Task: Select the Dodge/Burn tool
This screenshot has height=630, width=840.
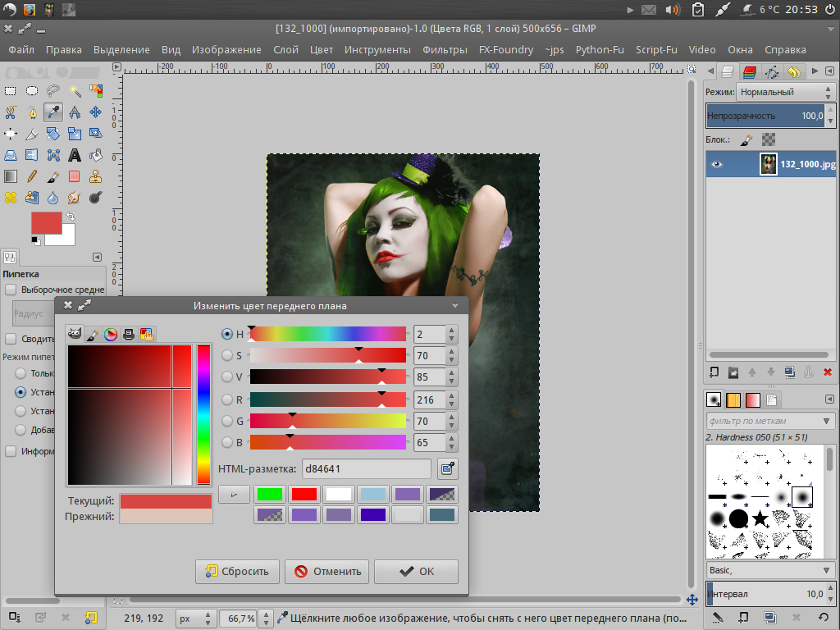Action: [96, 199]
